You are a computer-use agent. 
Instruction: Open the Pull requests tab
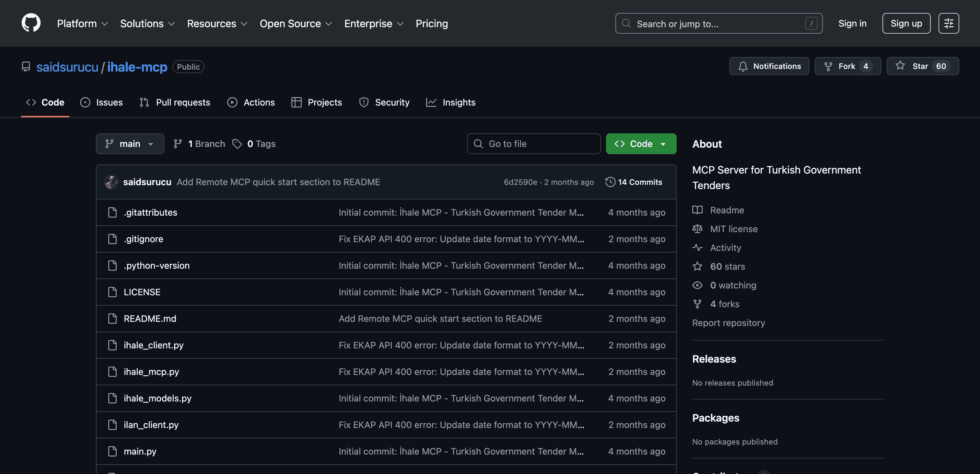[x=175, y=102]
